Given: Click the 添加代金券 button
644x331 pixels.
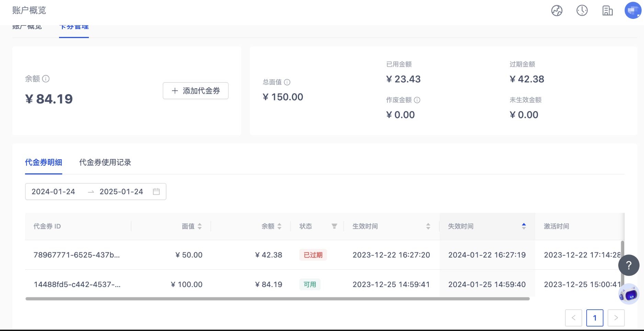Looking at the screenshot, I should [x=196, y=91].
